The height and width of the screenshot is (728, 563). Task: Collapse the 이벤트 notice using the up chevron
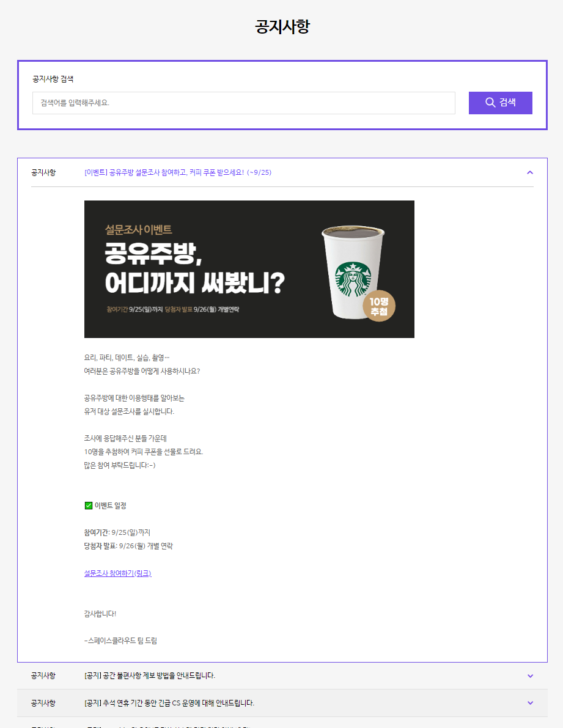click(x=530, y=172)
